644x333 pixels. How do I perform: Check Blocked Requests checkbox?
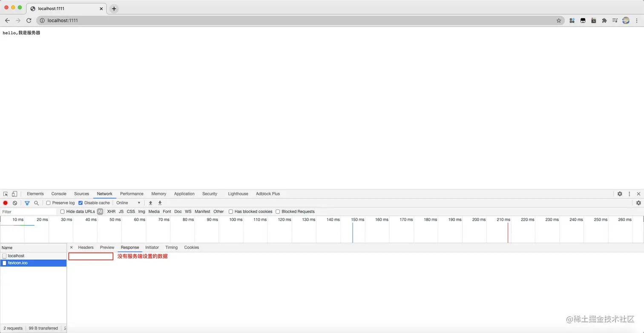point(278,212)
